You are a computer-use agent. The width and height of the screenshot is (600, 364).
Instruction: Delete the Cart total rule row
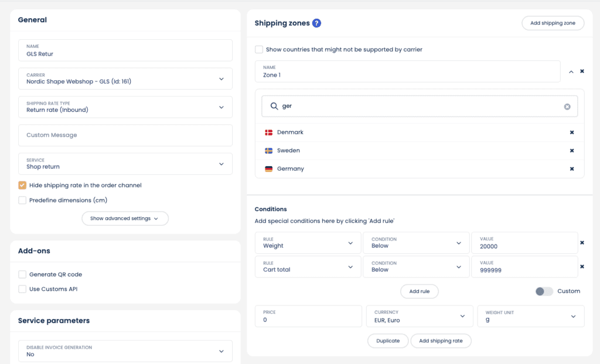(582, 267)
